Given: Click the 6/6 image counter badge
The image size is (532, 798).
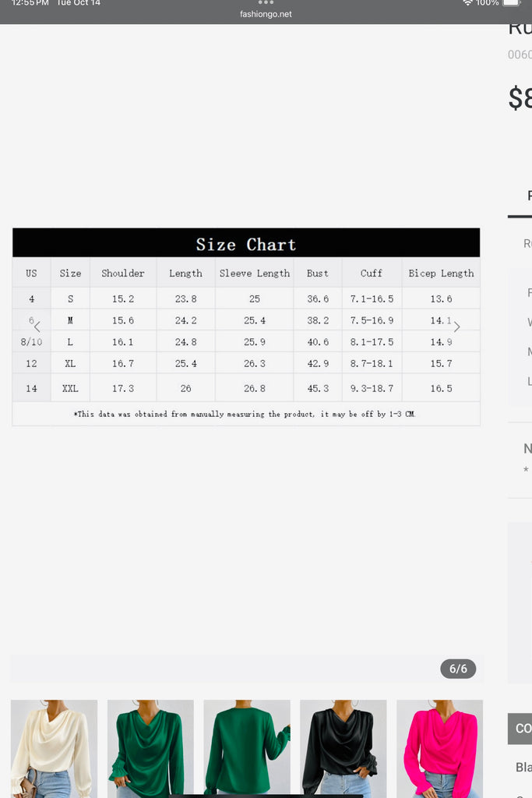Looking at the screenshot, I should click(458, 669).
